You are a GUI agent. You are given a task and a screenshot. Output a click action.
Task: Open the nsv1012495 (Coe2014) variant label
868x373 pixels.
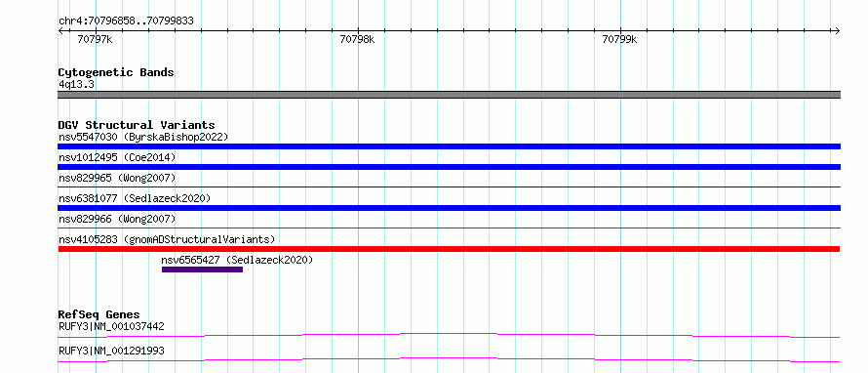pos(117,157)
